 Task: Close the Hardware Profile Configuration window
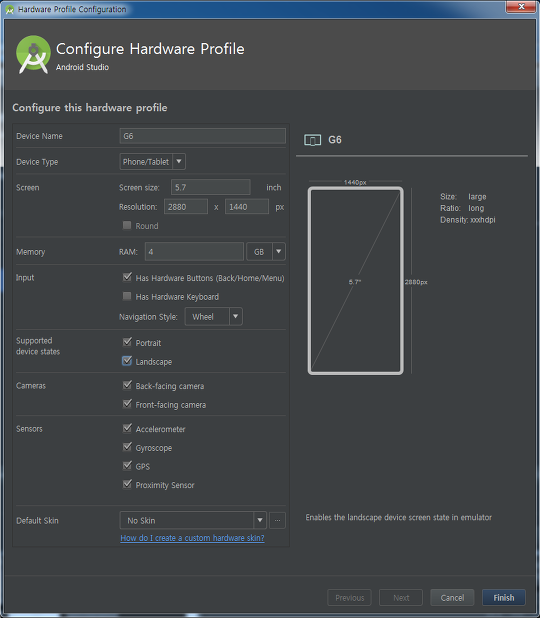(x=521, y=7)
